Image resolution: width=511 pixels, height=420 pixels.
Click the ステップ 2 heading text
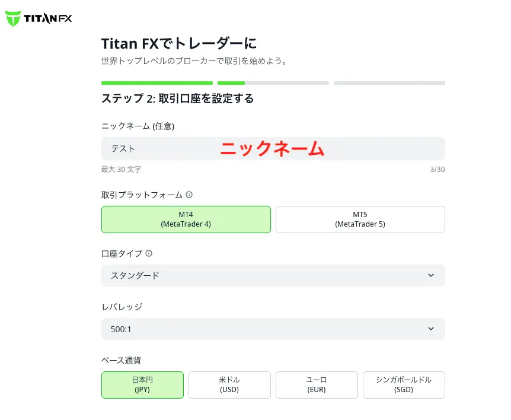coord(178,98)
